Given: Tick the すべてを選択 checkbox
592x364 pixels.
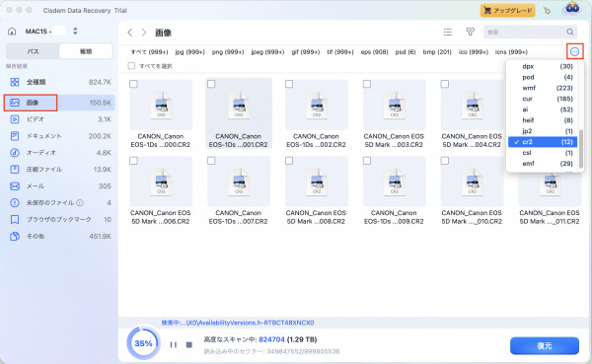Looking at the screenshot, I should 131,66.
